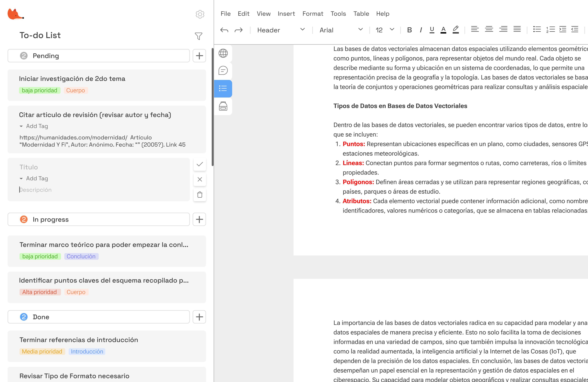Open the Format menu
Image resolution: width=588 pixels, height=382 pixels.
coord(313,14)
